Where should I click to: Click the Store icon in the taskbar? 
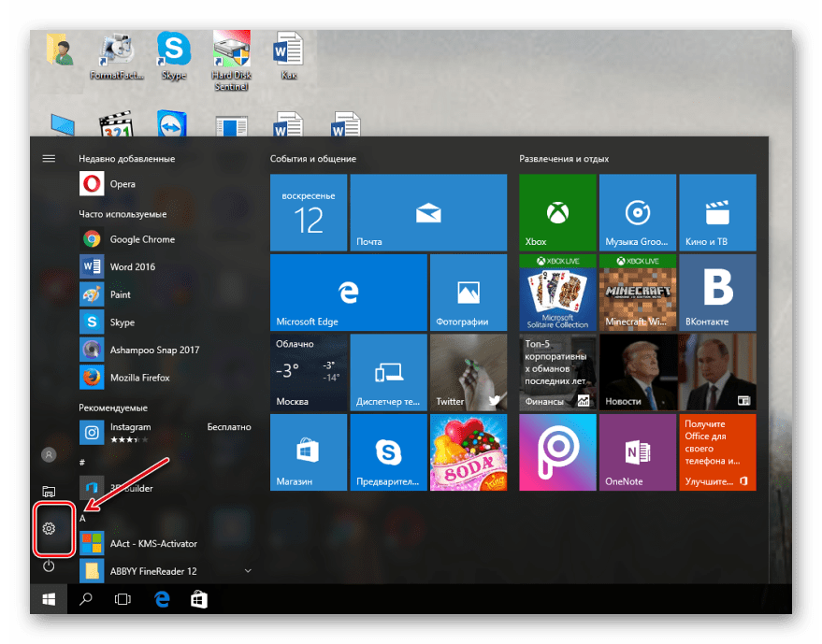point(199,599)
